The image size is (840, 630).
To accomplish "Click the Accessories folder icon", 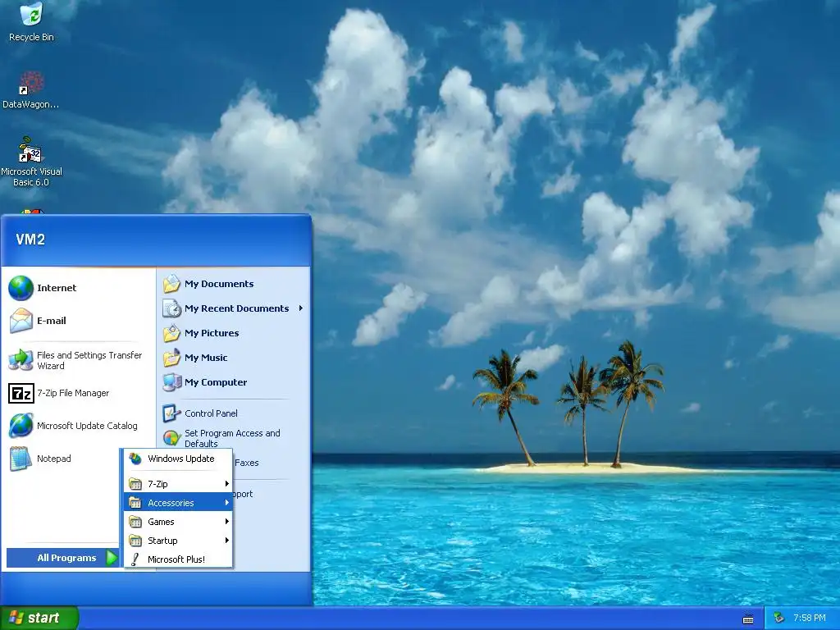I will pyautogui.click(x=135, y=503).
